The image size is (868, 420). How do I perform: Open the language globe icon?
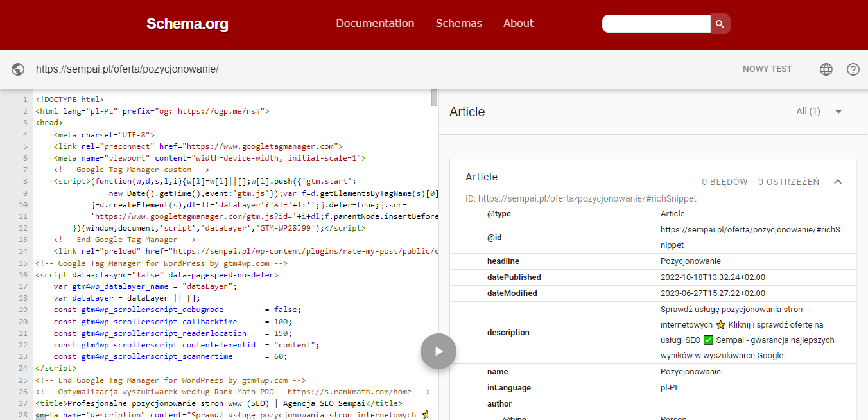826,69
